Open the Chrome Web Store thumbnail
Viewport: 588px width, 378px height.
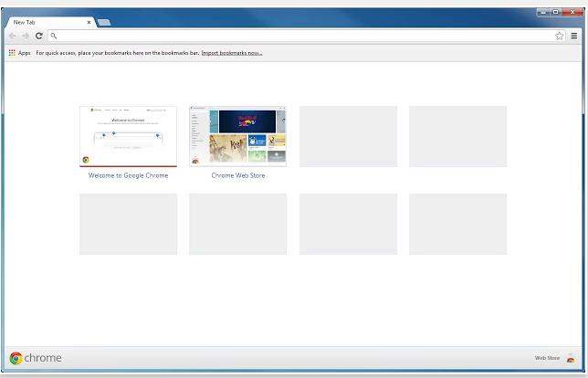click(x=238, y=137)
